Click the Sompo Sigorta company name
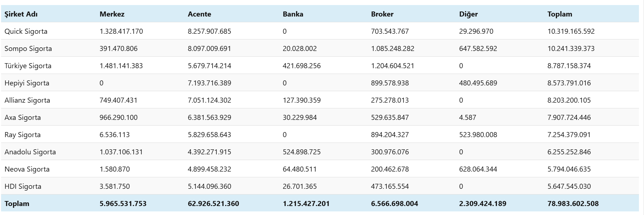 click(28, 48)
